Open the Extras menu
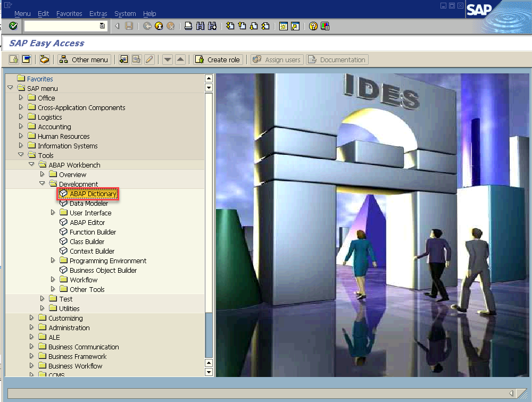The height and width of the screenshot is (402, 532). pos(98,14)
